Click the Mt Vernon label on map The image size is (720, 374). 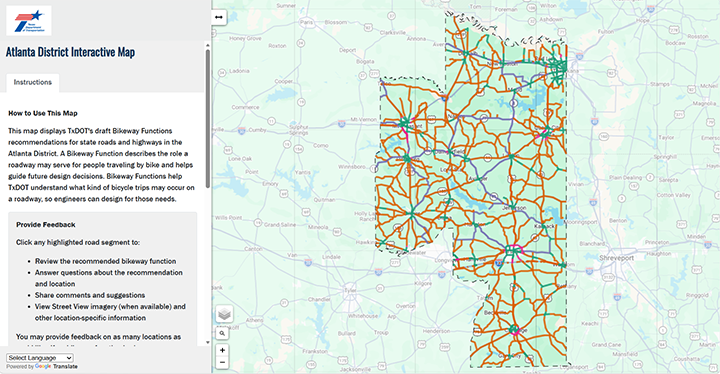coord(364,119)
